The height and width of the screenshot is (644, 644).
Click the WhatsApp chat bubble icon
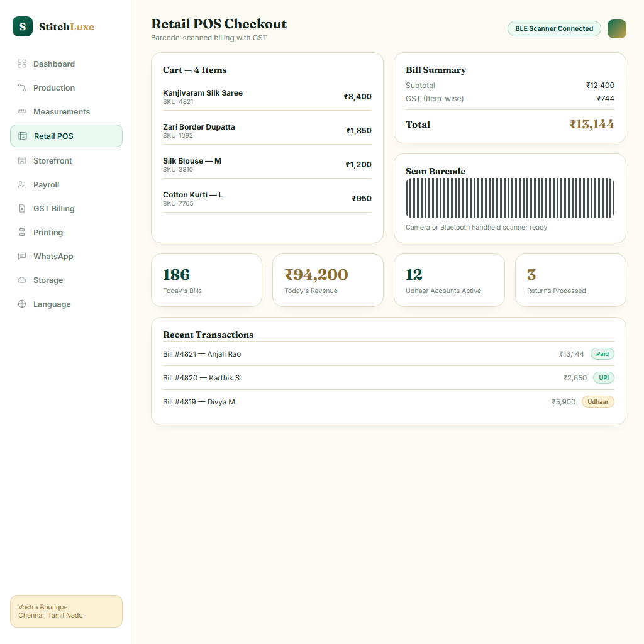[x=22, y=256]
